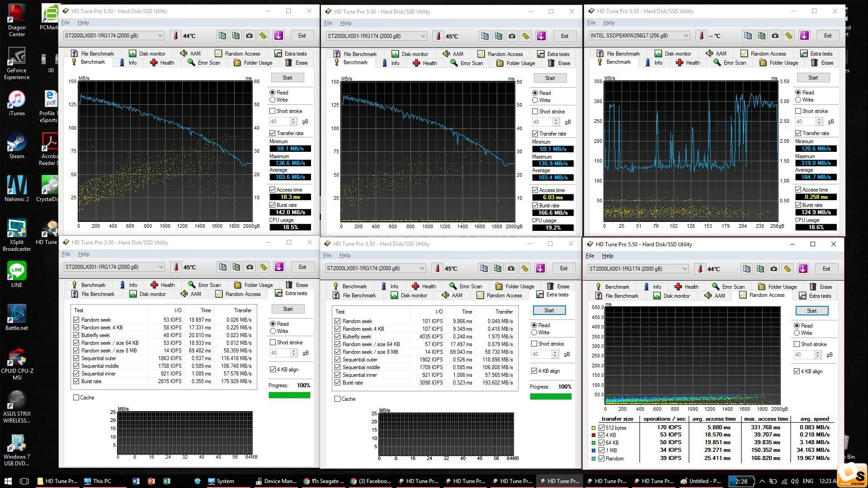868x488 pixels.
Task: Click Start button in top-left benchmark window
Action: (288, 78)
